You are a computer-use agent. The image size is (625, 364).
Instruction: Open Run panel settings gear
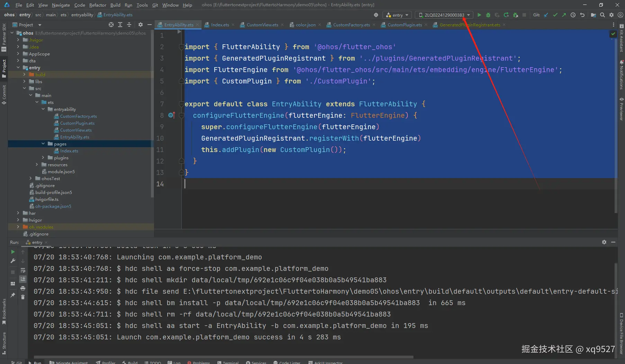604,242
